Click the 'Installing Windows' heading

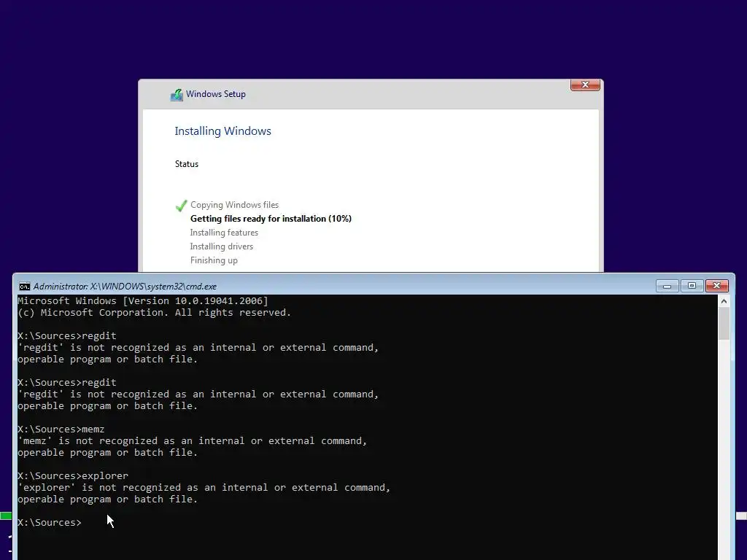(222, 131)
